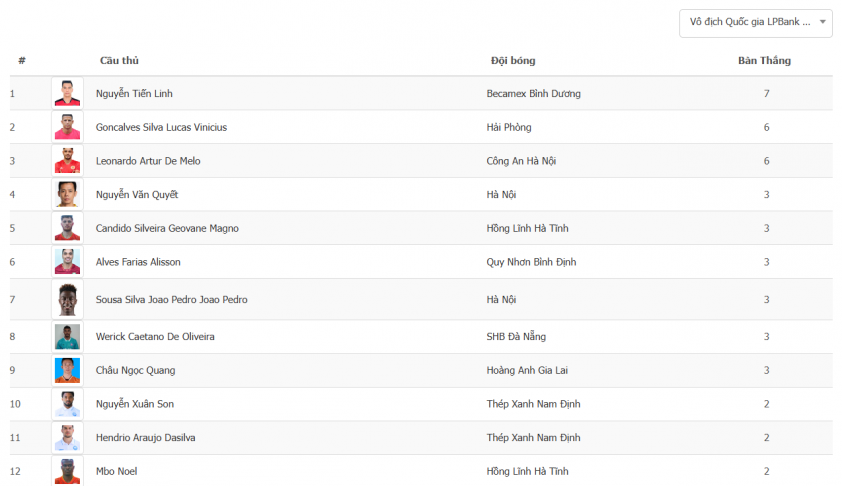
Task: Sort by the Bàn Thắng column header
Action: tap(764, 61)
